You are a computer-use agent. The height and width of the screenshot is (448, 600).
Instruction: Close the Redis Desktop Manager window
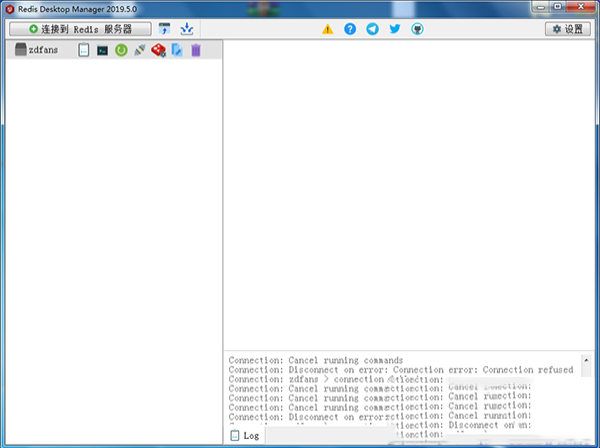tap(581, 7)
